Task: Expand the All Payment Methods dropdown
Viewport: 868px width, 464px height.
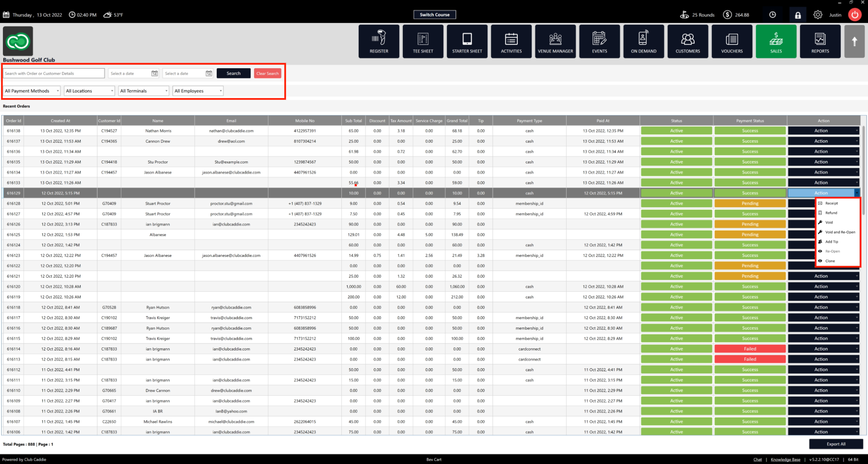Action: [x=32, y=91]
